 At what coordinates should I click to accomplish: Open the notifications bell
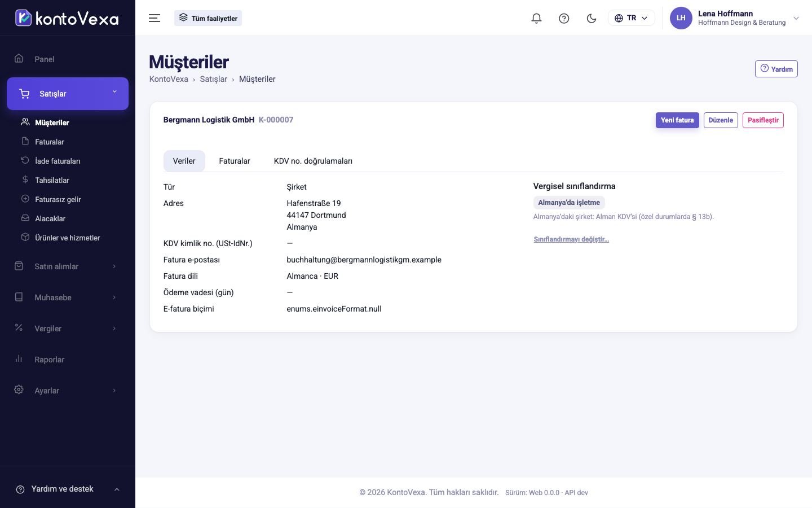click(536, 18)
